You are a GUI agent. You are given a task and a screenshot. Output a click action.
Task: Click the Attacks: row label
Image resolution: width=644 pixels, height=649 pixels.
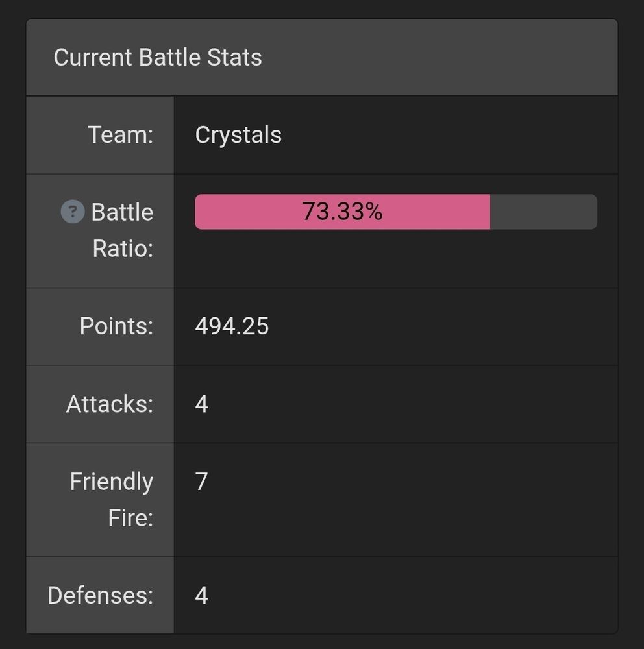click(110, 404)
